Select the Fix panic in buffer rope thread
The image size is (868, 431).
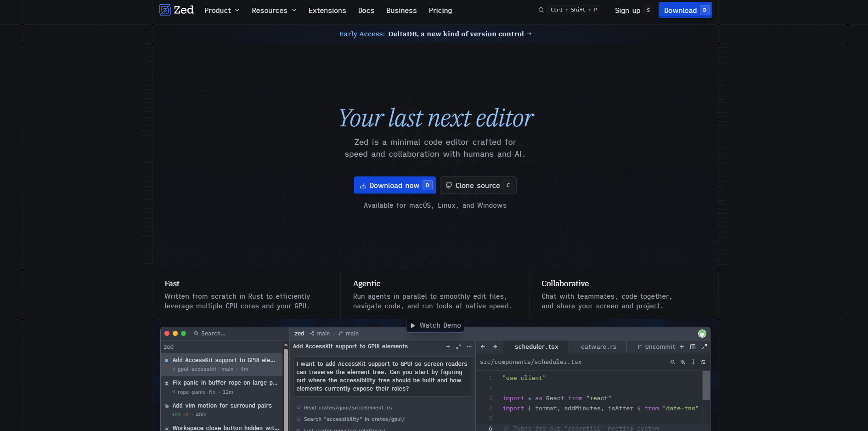tap(222, 387)
